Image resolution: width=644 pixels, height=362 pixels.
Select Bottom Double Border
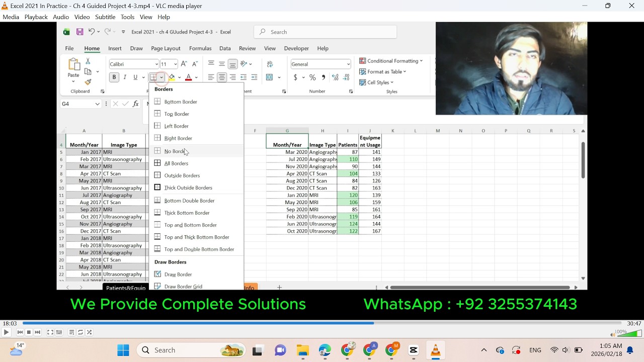196,201
